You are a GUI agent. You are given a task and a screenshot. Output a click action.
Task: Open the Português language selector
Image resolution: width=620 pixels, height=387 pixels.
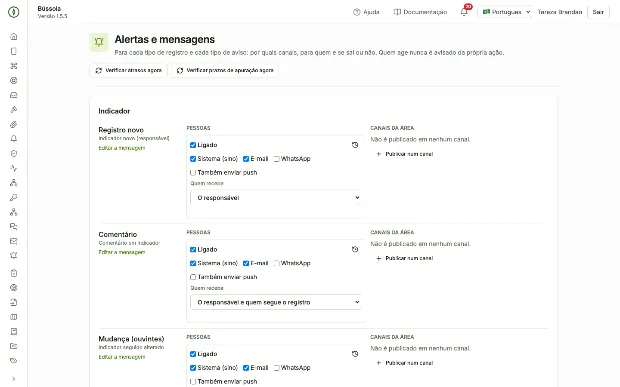click(505, 12)
